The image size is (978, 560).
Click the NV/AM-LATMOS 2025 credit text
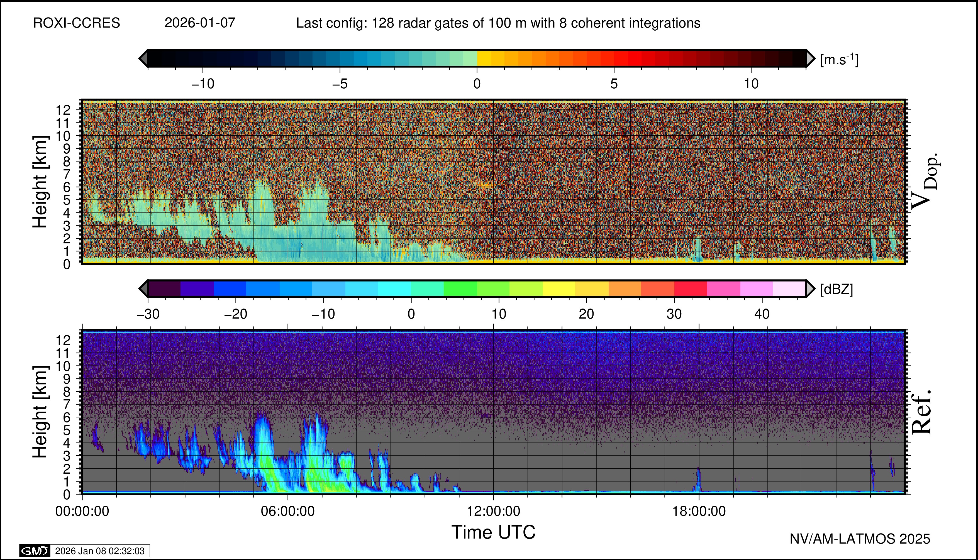pos(860,539)
